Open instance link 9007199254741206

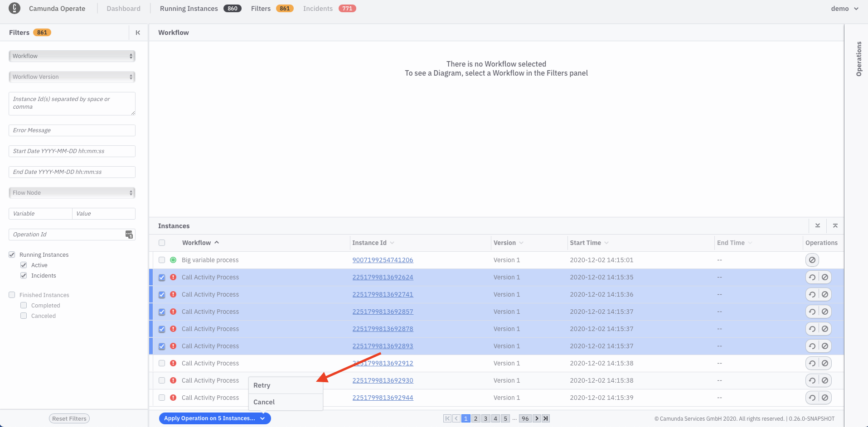point(383,260)
